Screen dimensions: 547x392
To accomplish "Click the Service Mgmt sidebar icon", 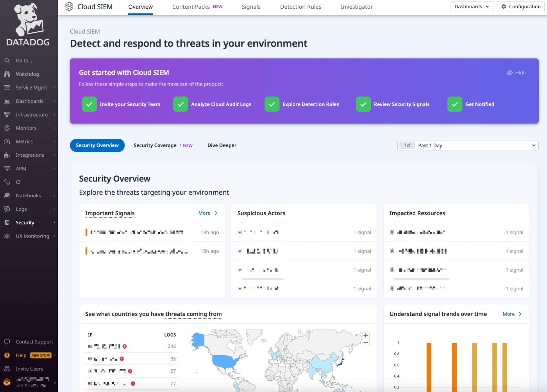I will point(7,88).
